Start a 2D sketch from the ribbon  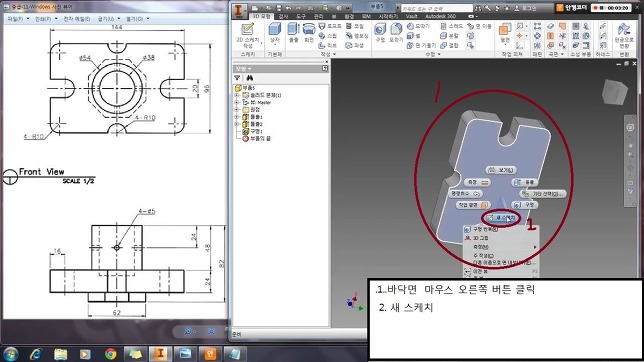click(248, 35)
